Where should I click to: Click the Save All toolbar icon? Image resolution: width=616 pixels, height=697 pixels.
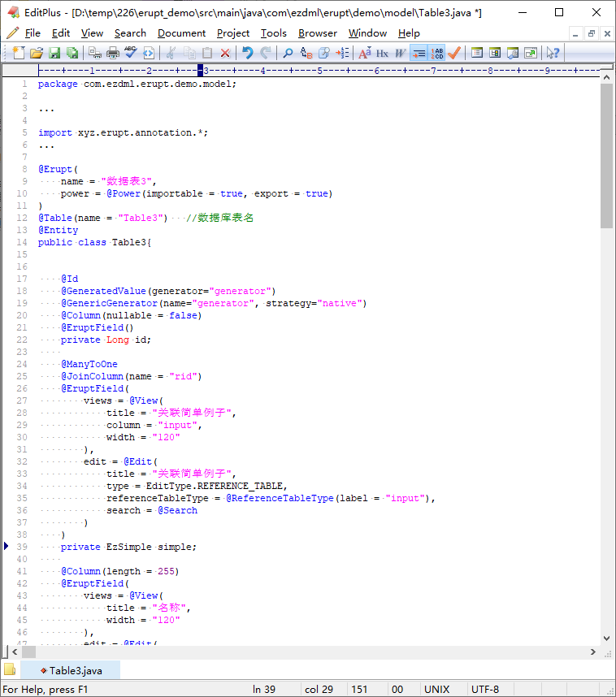click(x=72, y=53)
